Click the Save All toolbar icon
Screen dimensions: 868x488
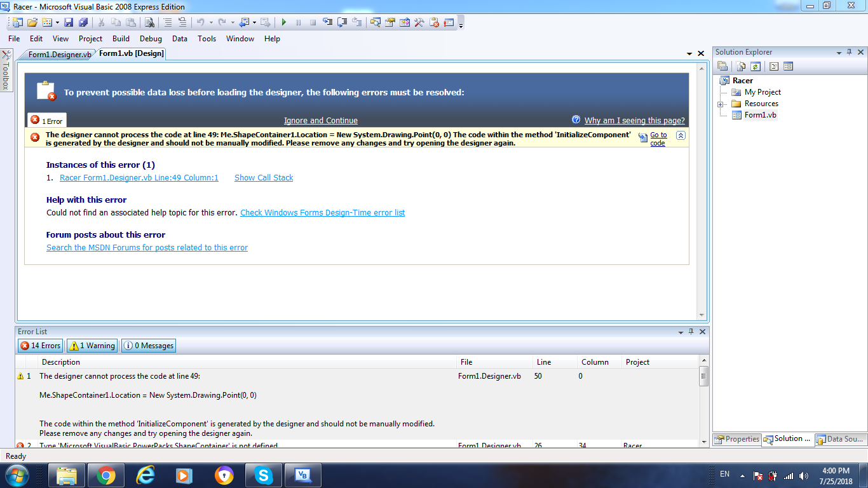point(83,22)
